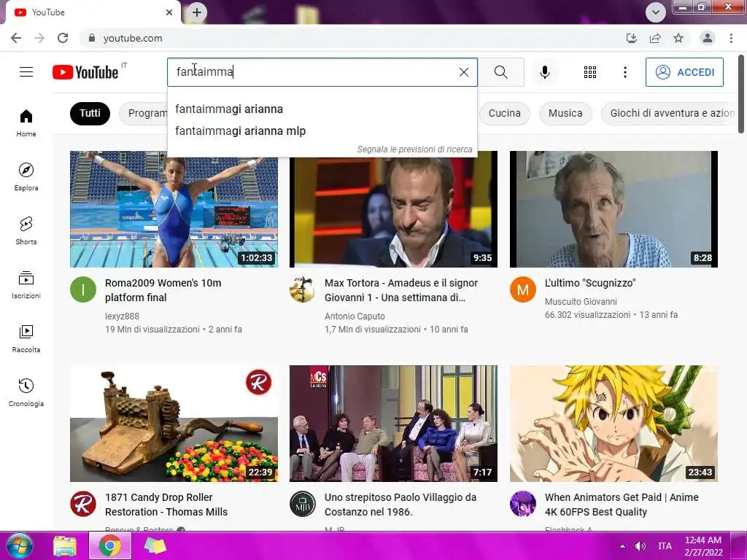Viewport: 747px width, 560px height.
Task: Open the Chrome profile icon
Action: 708,38
